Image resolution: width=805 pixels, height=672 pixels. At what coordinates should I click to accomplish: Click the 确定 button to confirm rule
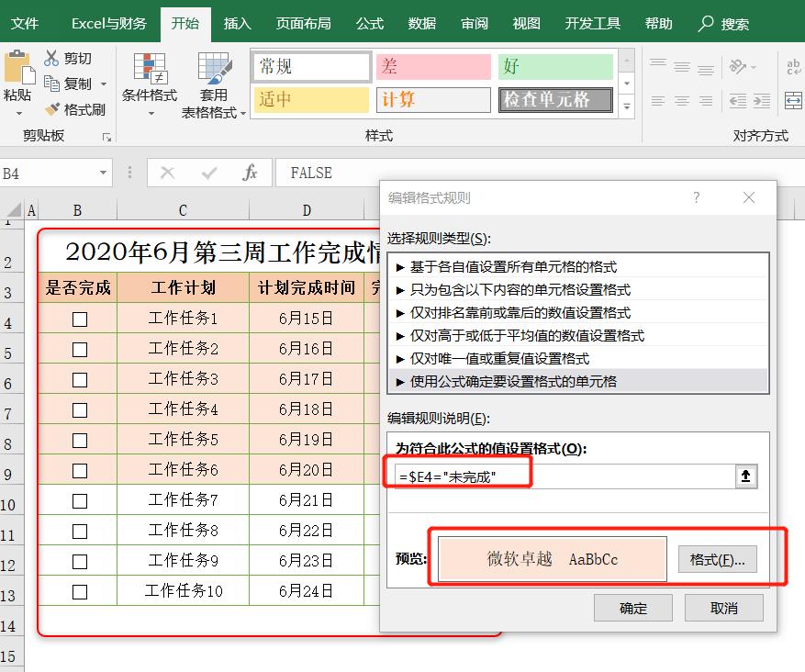point(632,607)
